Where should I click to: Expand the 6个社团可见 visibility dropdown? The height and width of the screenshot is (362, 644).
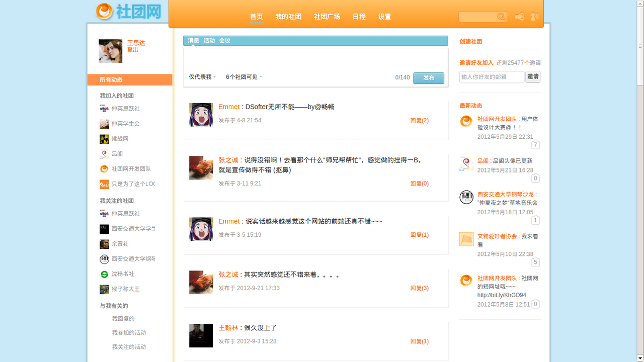click(x=244, y=77)
